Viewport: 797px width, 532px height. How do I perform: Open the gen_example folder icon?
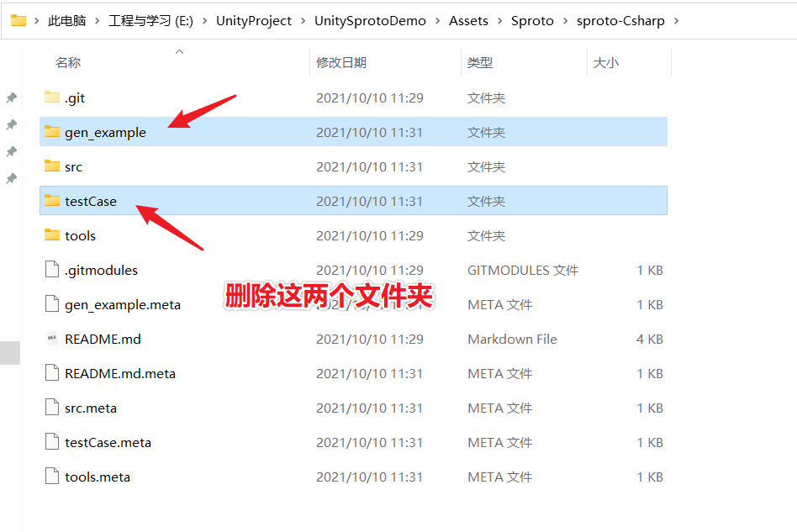point(50,132)
